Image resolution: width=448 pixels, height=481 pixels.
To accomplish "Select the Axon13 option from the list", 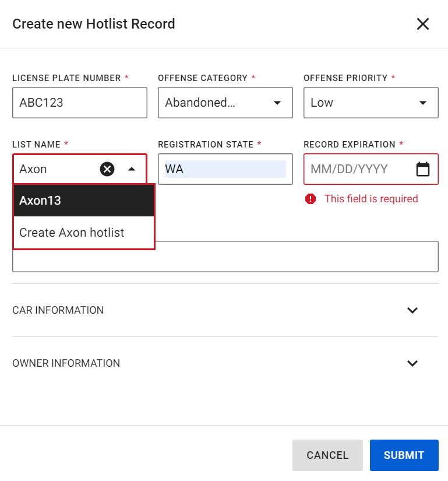I will [x=83, y=201].
